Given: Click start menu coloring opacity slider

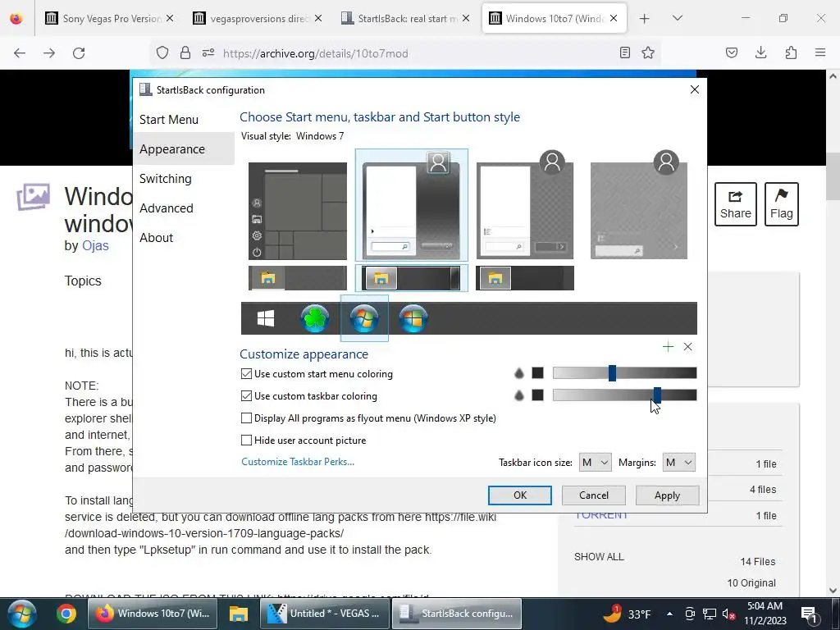Looking at the screenshot, I should (x=624, y=373).
